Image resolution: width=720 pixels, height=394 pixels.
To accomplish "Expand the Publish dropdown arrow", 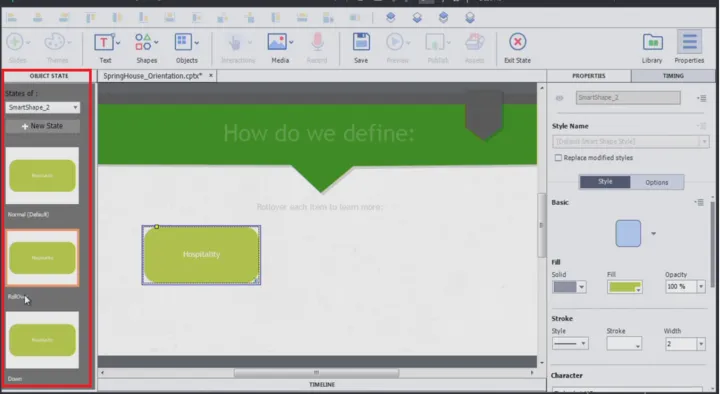I will click(448, 43).
